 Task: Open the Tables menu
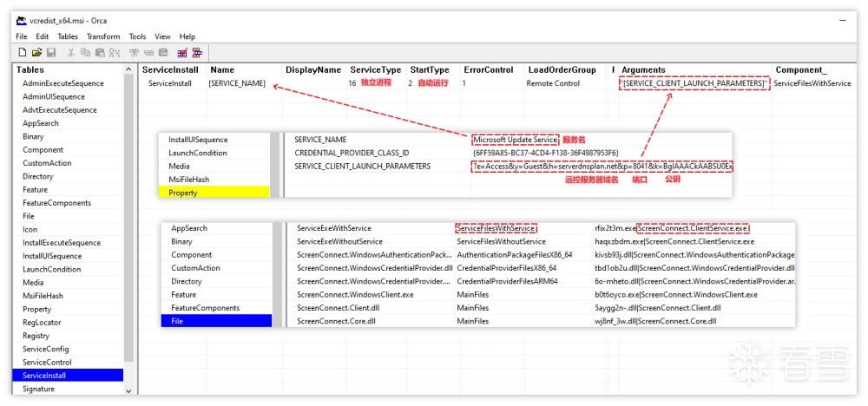68,36
